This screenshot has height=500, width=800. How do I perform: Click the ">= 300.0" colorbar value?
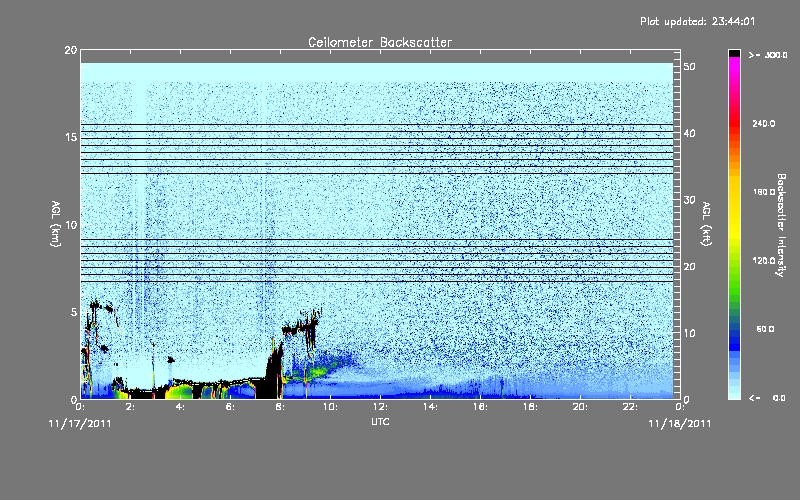coord(768,55)
